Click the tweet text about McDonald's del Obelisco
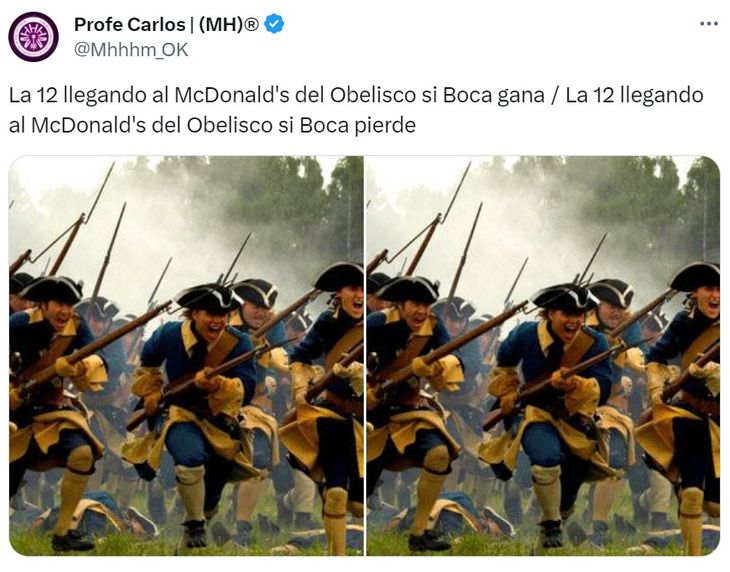This screenshot has width=730, height=572. click(356, 110)
